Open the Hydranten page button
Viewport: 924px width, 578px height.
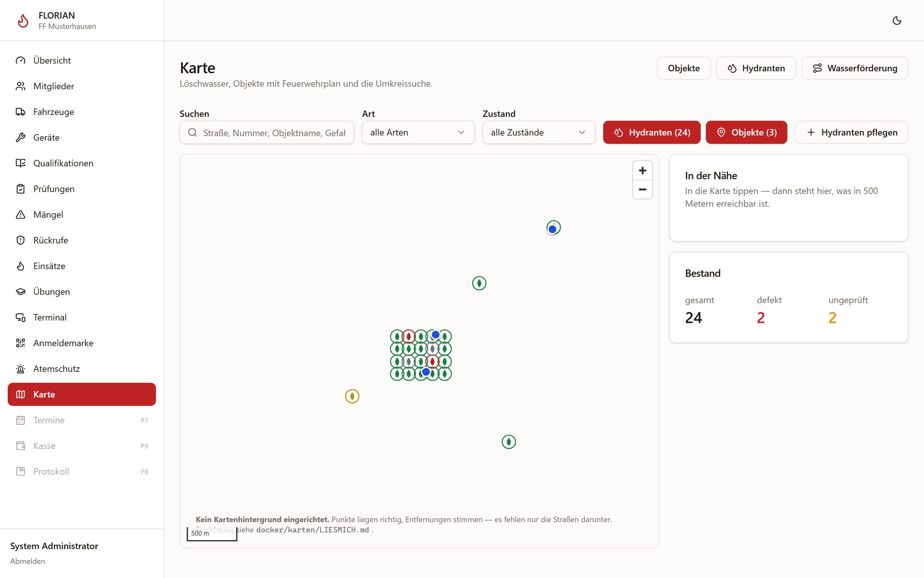[756, 68]
